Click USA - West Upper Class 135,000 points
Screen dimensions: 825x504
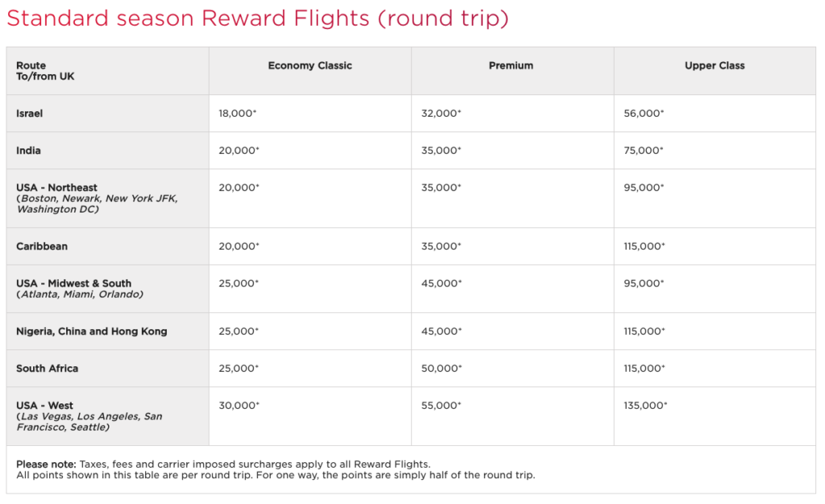coord(645,406)
